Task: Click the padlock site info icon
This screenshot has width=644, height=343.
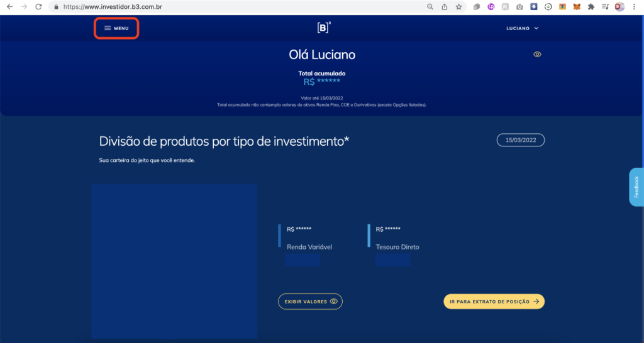Action: click(57, 7)
